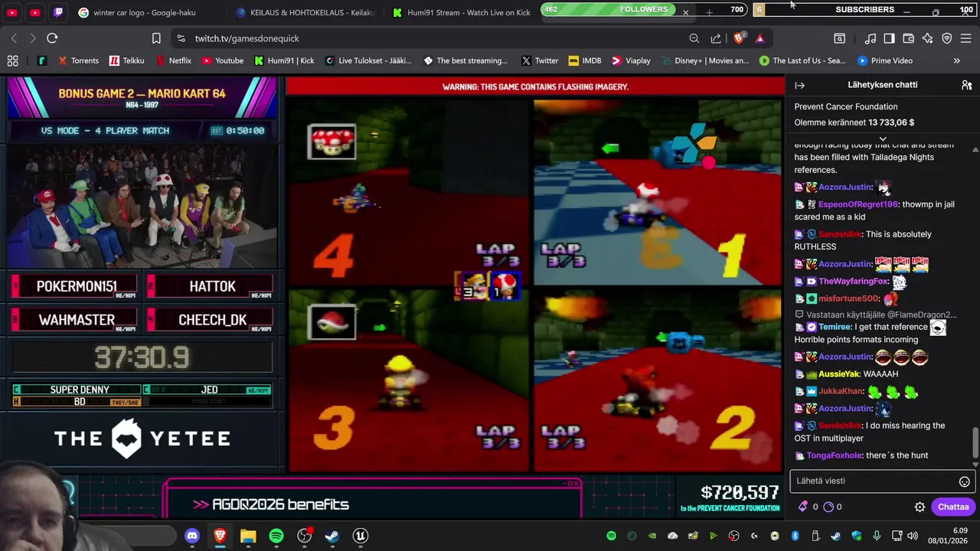Click the Bluetooth tray icon
Screen dimensions: 980x551
[x=795, y=536]
